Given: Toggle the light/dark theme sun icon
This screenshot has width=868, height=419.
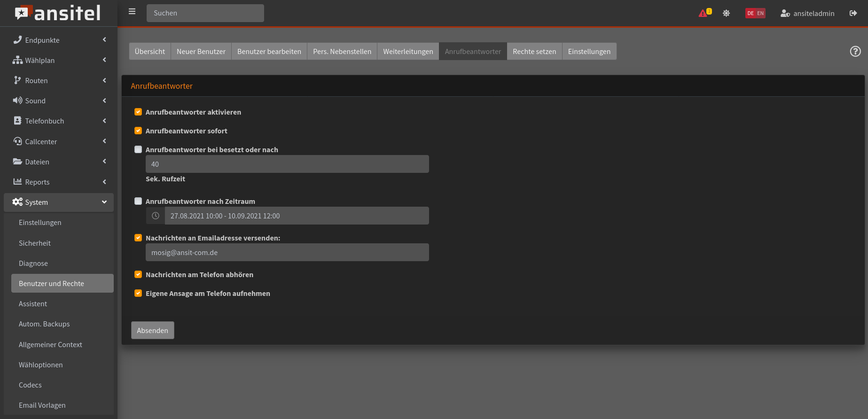Looking at the screenshot, I should 726,13.
